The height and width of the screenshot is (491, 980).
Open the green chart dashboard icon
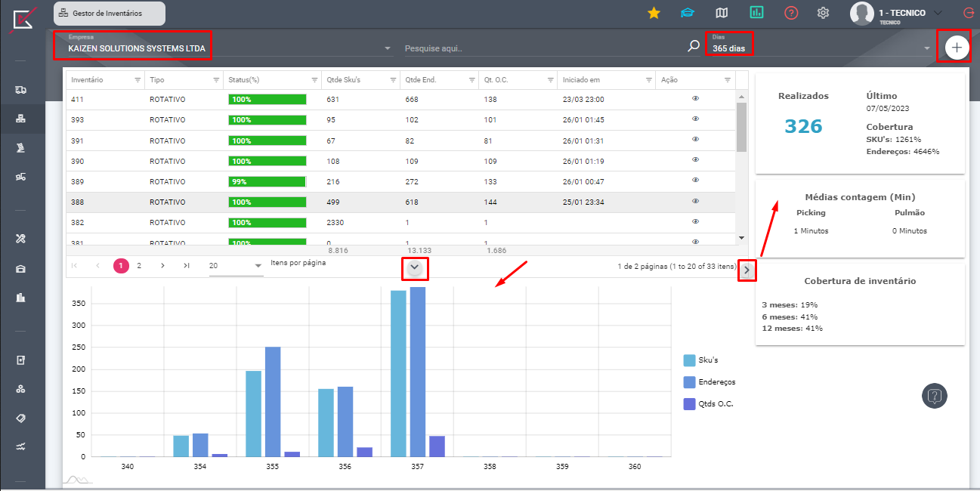pyautogui.click(x=756, y=13)
